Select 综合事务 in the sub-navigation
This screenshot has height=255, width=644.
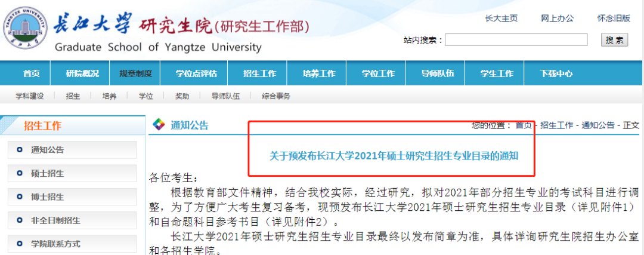pos(276,96)
